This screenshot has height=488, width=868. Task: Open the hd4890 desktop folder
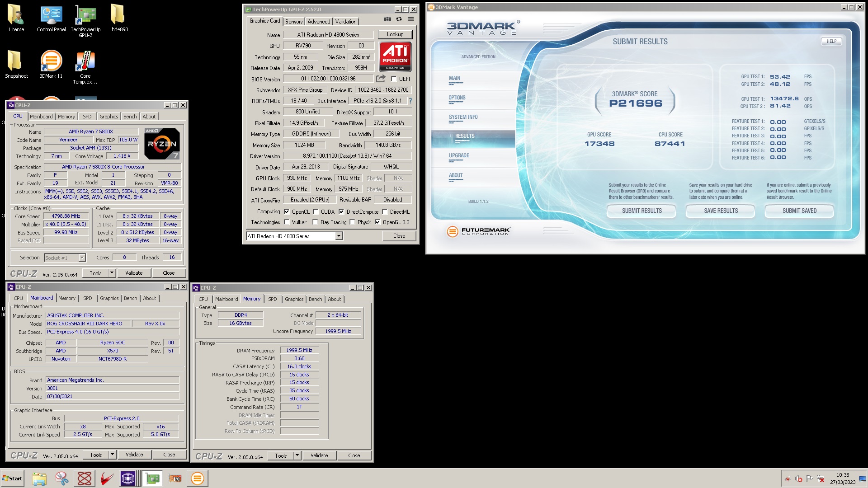coord(120,19)
